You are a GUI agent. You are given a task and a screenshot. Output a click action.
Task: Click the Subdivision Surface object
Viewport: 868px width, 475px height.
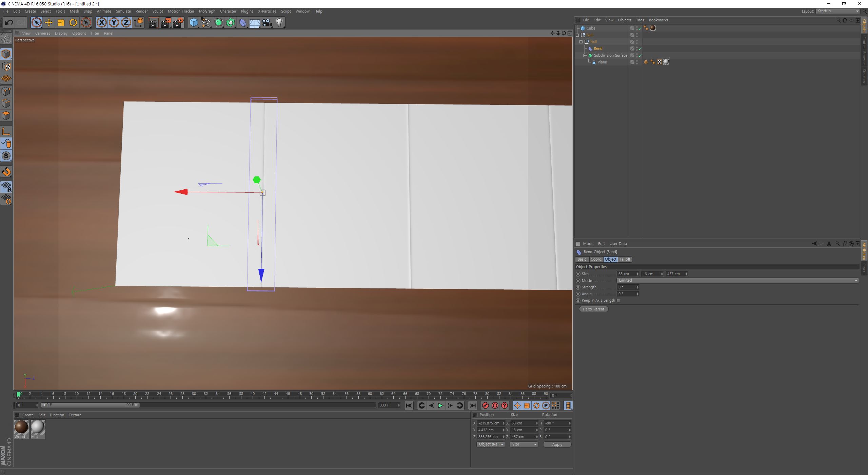(611, 55)
